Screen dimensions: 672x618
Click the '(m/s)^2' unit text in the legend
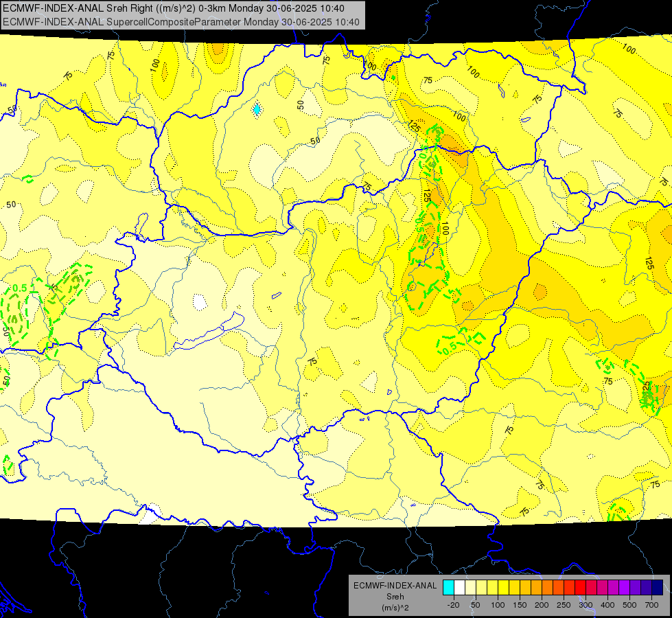[395, 608]
